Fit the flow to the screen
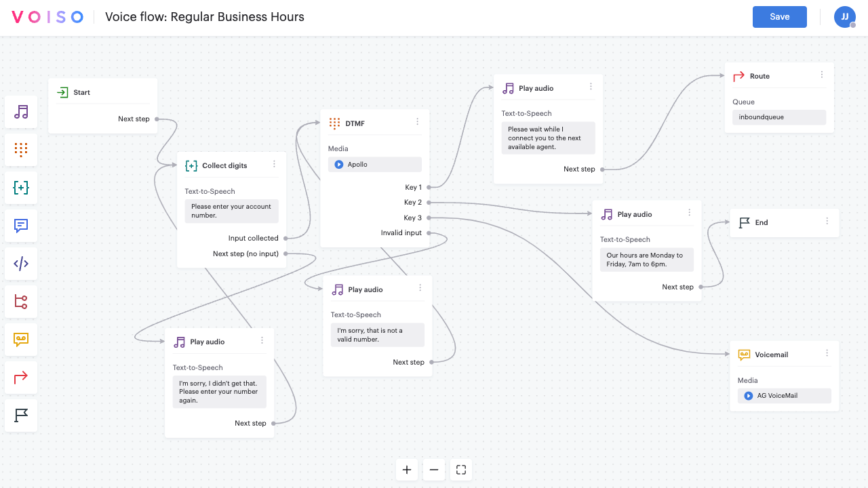868x488 pixels. [x=460, y=469]
